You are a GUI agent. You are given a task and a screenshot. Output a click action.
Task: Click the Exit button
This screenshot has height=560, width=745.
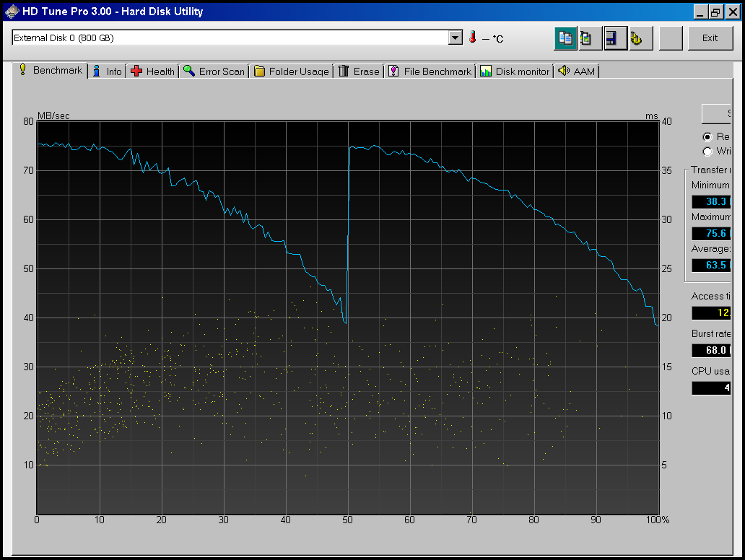pos(710,38)
